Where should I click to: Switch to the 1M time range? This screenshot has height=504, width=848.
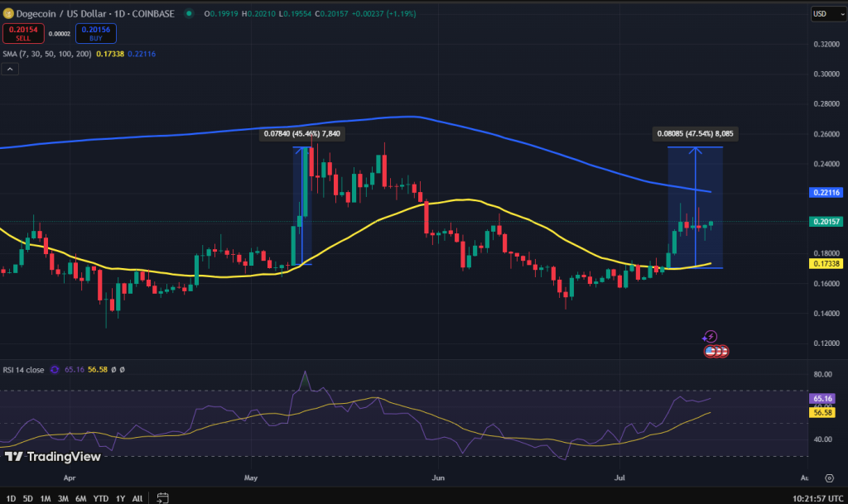pos(46,498)
